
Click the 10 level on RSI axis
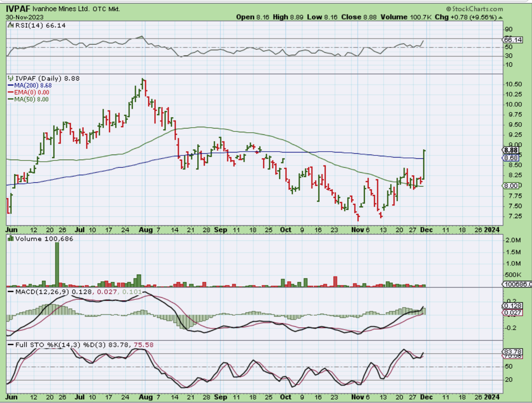tap(508, 64)
